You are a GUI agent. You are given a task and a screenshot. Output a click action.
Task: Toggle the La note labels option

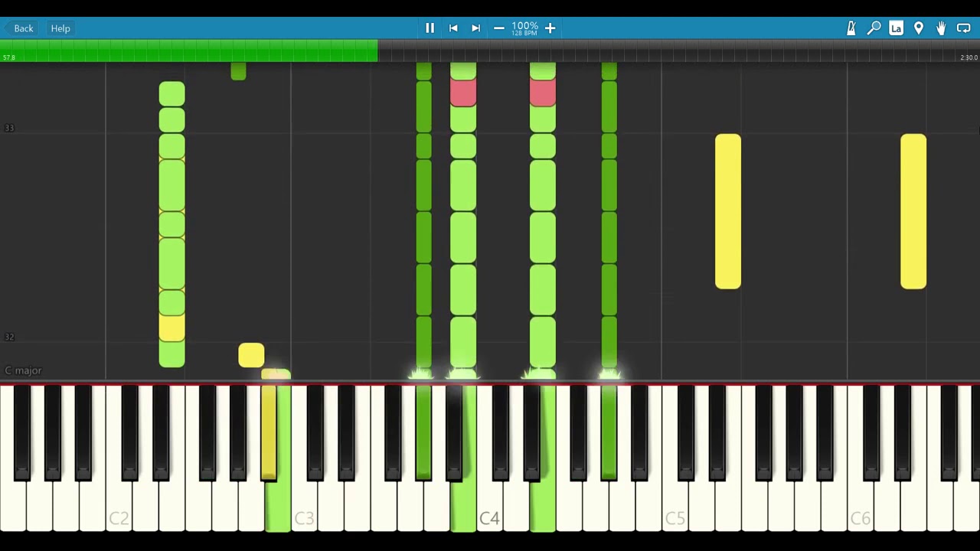896,28
